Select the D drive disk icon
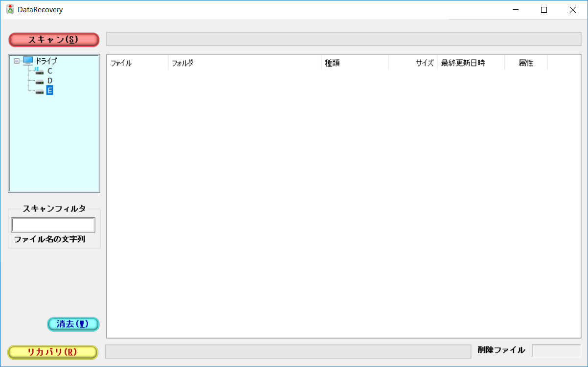The height and width of the screenshot is (367, 588). [x=40, y=81]
